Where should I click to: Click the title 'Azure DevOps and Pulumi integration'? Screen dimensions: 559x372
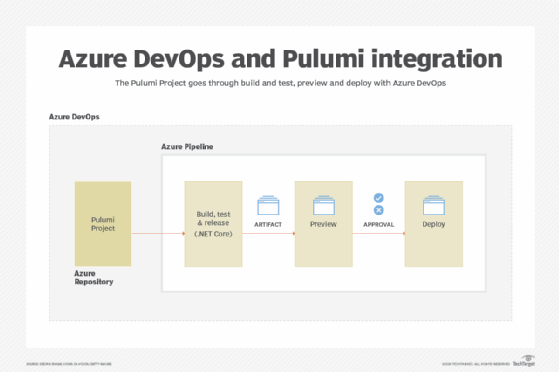coord(281,59)
